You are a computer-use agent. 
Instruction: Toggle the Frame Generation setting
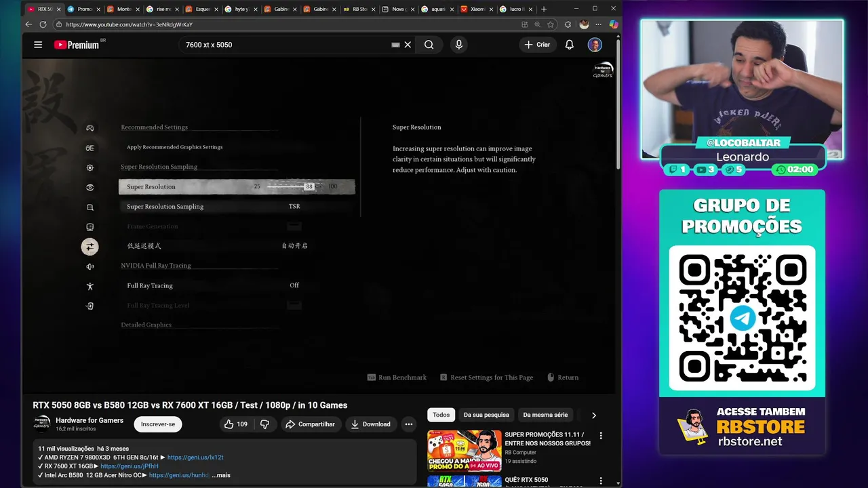[294, 226]
